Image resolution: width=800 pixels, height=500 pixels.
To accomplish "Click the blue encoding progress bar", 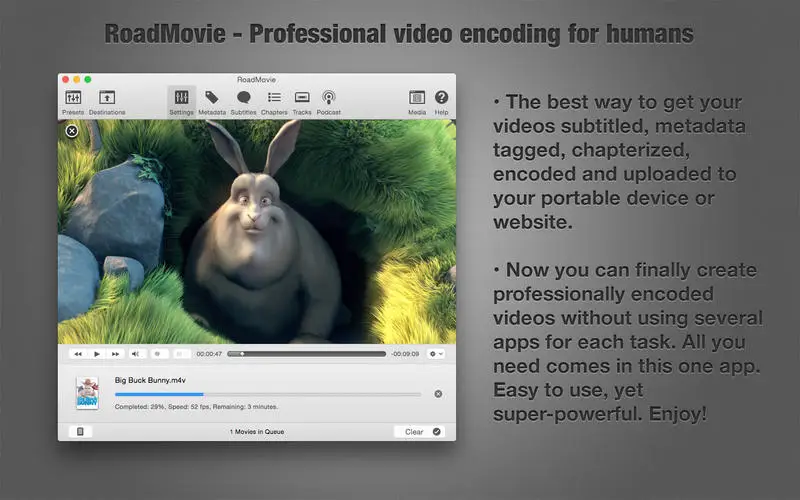I will (x=268, y=394).
